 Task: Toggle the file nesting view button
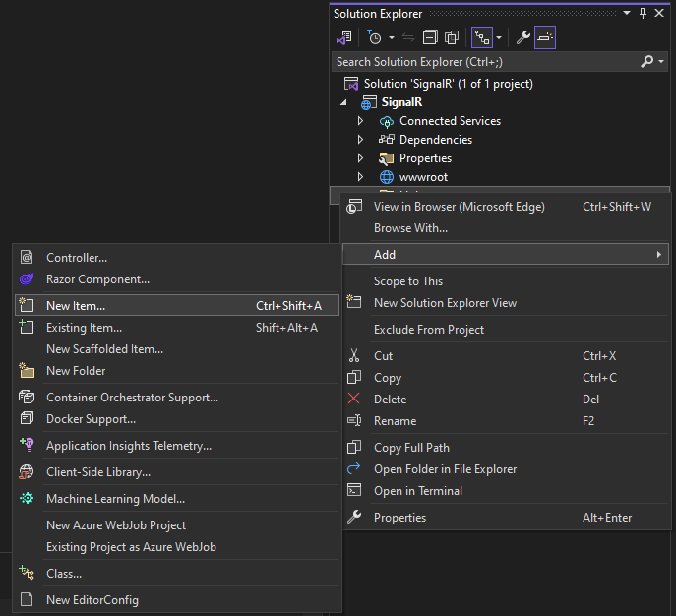(482, 37)
